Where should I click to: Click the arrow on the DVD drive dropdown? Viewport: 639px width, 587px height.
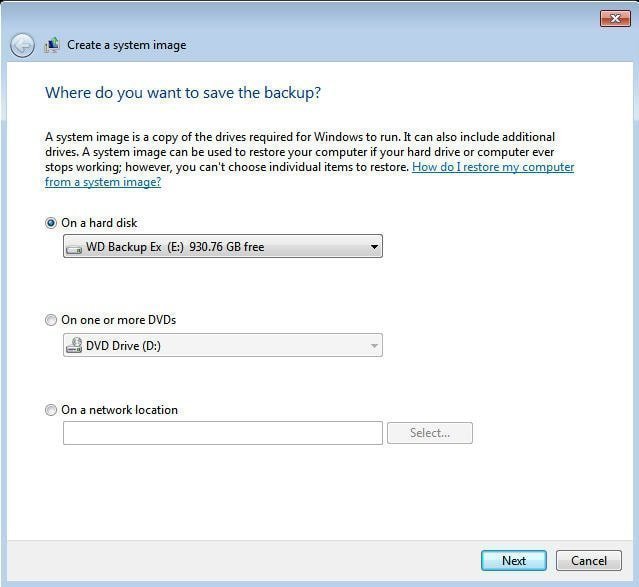pos(374,346)
